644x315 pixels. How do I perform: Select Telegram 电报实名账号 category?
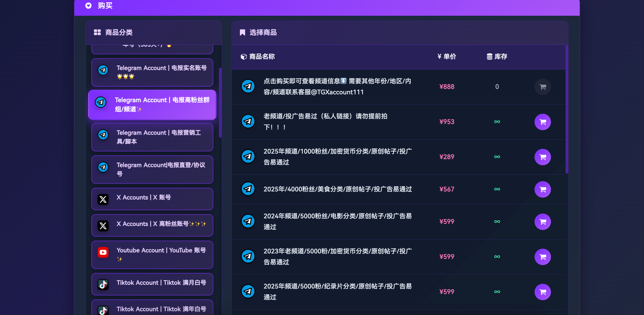point(152,72)
